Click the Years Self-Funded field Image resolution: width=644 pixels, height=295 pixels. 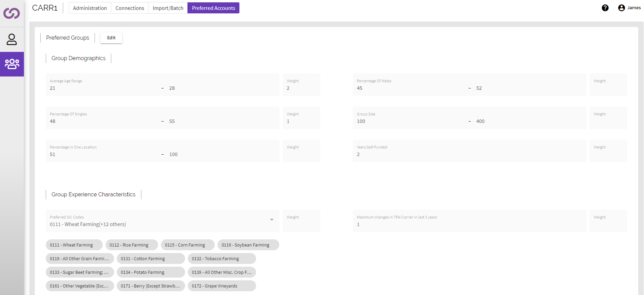click(469, 154)
